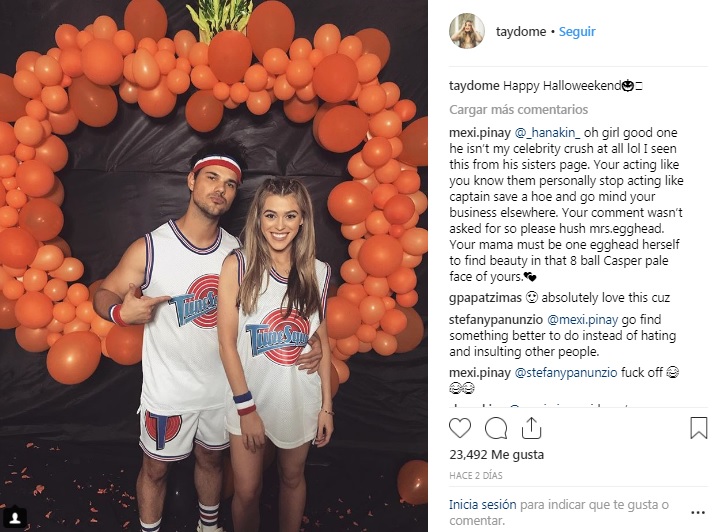Image resolution: width=712 pixels, height=532 pixels.
Task: Open the three-dots more options menu
Action: [x=697, y=512]
